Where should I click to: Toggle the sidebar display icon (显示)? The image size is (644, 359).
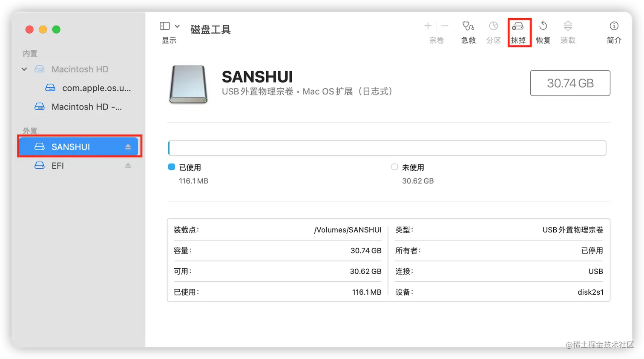tap(165, 26)
